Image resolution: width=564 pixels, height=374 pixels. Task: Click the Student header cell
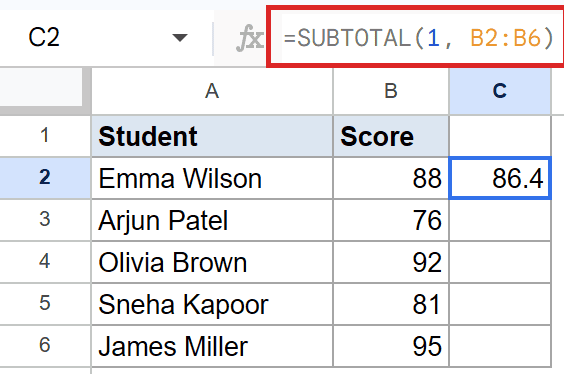(212, 136)
